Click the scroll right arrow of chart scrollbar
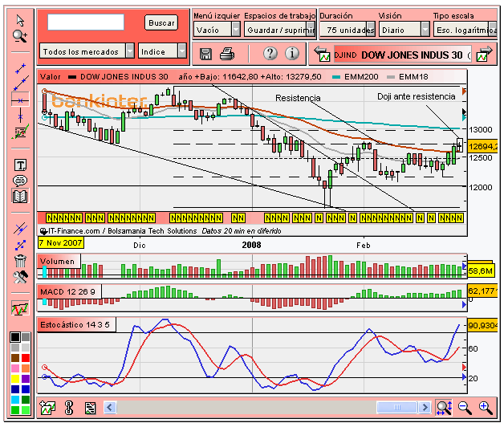The height and width of the screenshot is (427, 504). pos(425,408)
